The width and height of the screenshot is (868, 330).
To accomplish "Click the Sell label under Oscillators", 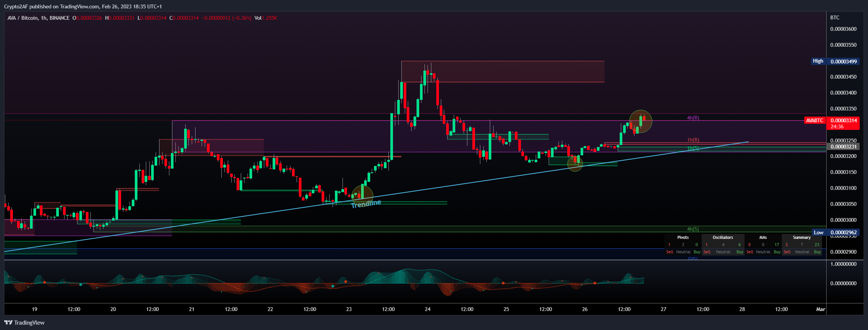I will pyautogui.click(x=707, y=252).
